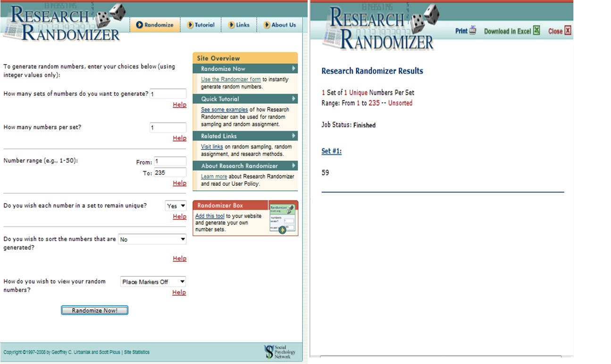The height and width of the screenshot is (364, 611).
Task: Click the Randomize Now! button
Action: [x=94, y=310]
